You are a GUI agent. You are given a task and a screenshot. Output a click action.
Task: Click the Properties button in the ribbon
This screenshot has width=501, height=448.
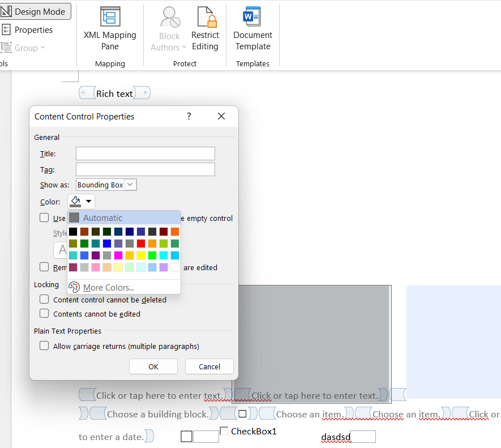(26, 29)
